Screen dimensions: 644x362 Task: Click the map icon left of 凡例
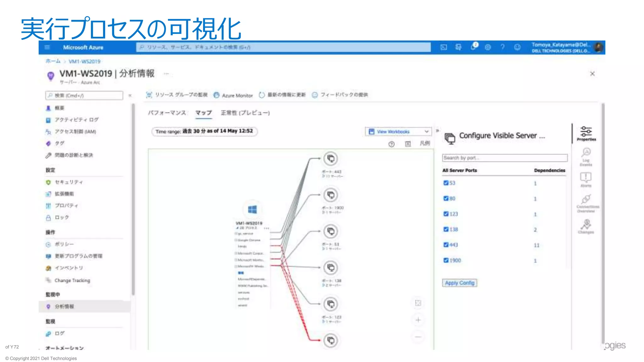(x=408, y=144)
